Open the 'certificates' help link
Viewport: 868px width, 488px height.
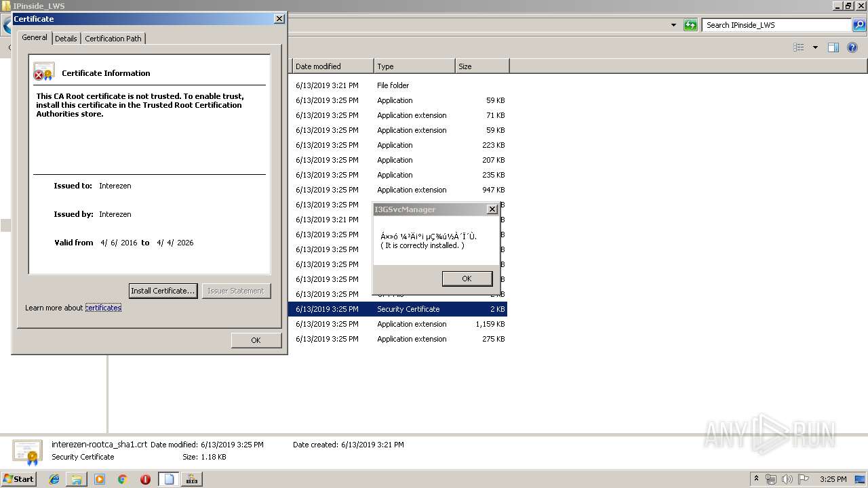click(x=103, y=308)
